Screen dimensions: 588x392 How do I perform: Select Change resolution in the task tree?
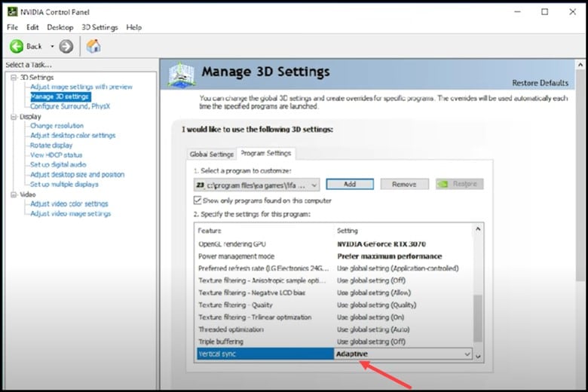pos(57,126)
